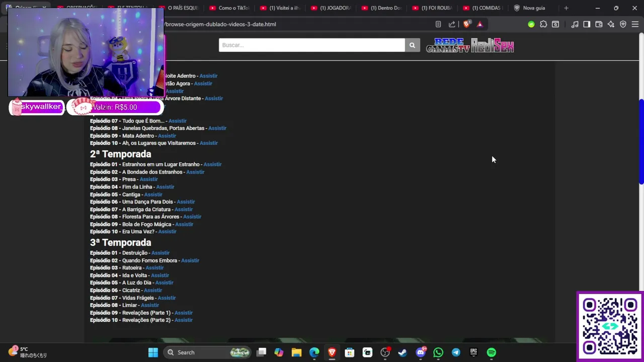Launch Copilot from the taskbar
Screen dimensions: 644x362
pyautogui.click(x=279, y=352)
